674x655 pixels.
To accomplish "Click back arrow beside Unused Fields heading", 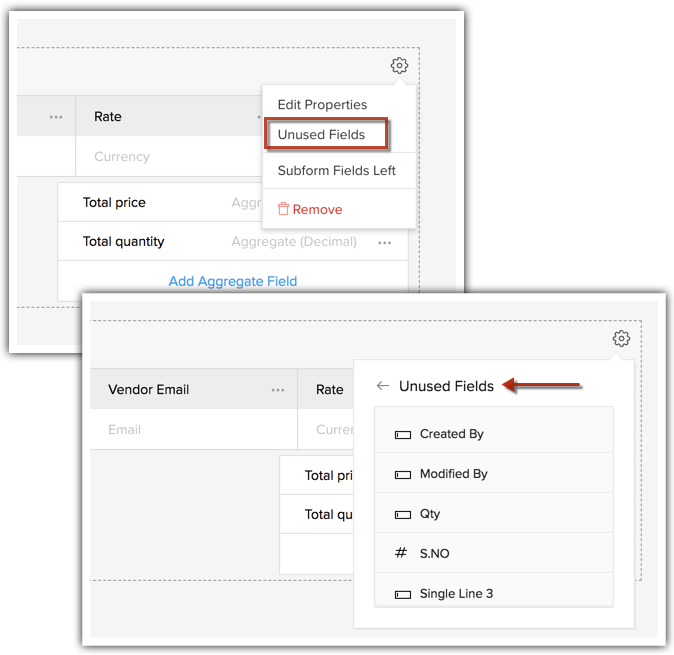I will click(382, 386).
